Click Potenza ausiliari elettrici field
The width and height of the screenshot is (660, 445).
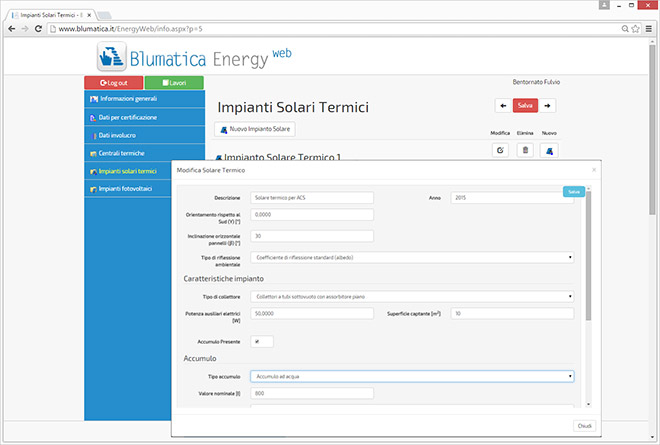(x=312, y=313)
